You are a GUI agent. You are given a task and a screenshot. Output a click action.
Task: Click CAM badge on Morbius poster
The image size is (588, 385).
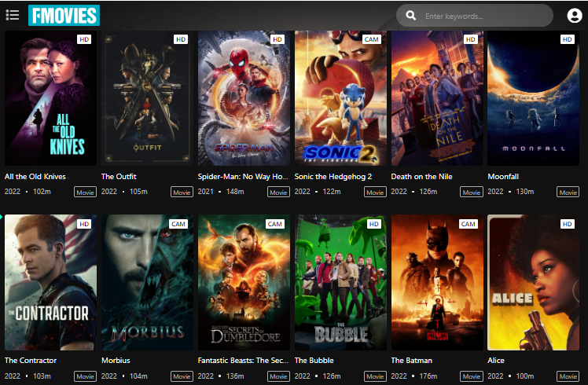pyautogui.click(x=178, y=224)
